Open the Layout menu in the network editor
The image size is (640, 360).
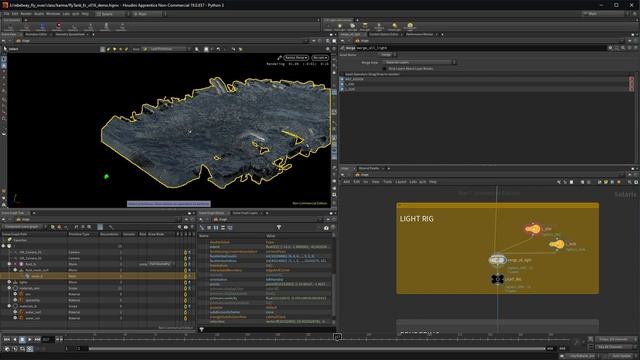pos(400,182)
